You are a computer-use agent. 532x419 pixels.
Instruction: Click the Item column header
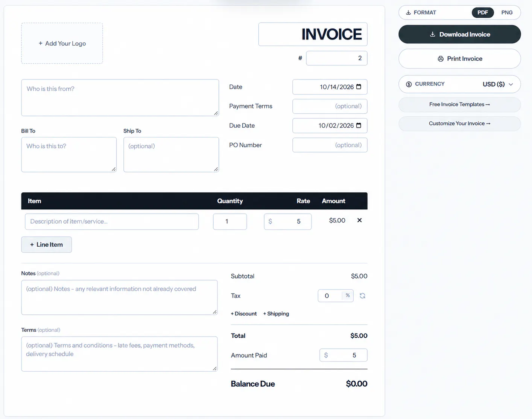click(x=34, y=201)
